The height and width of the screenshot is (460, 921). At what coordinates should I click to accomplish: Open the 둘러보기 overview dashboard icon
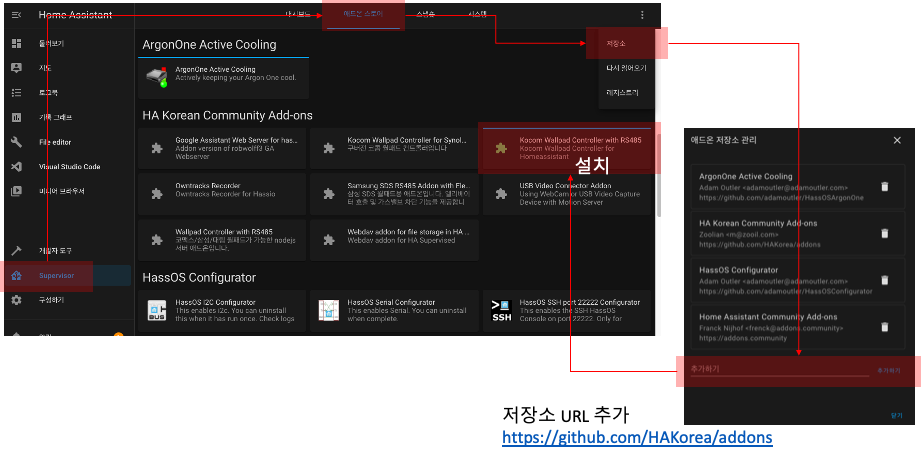(16, 43)
